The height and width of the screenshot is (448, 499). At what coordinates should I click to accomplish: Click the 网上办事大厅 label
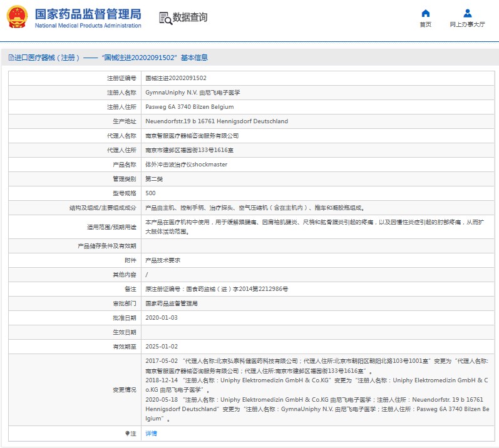tap(467, 24)
